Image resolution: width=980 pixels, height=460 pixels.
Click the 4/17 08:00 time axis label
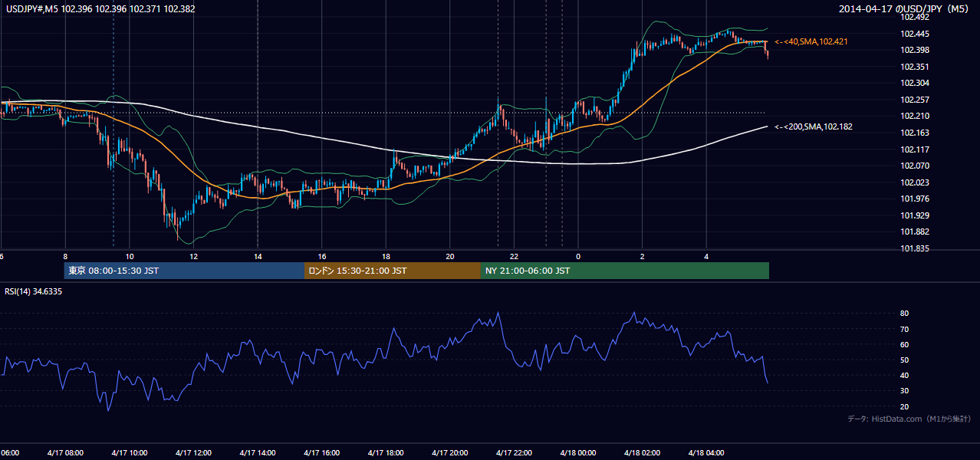coord(65,452)
